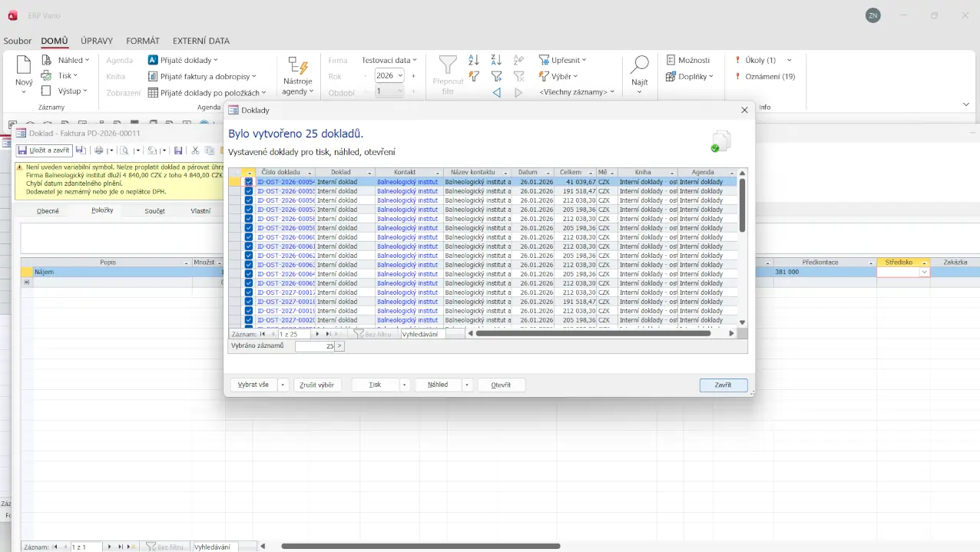Click the dialog's vertical scrollbar thumb
The width and height of the screenshot is (980, 552).
742,205
